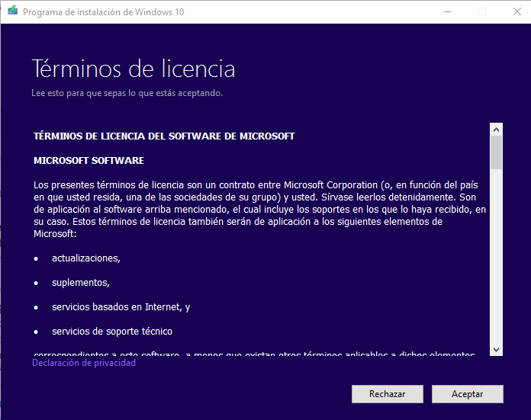Click the 'MICROSOFT SOFTWARE' heading
This screenshot has width=531, height=420.
pyautogui.click(x=88, y=160)
